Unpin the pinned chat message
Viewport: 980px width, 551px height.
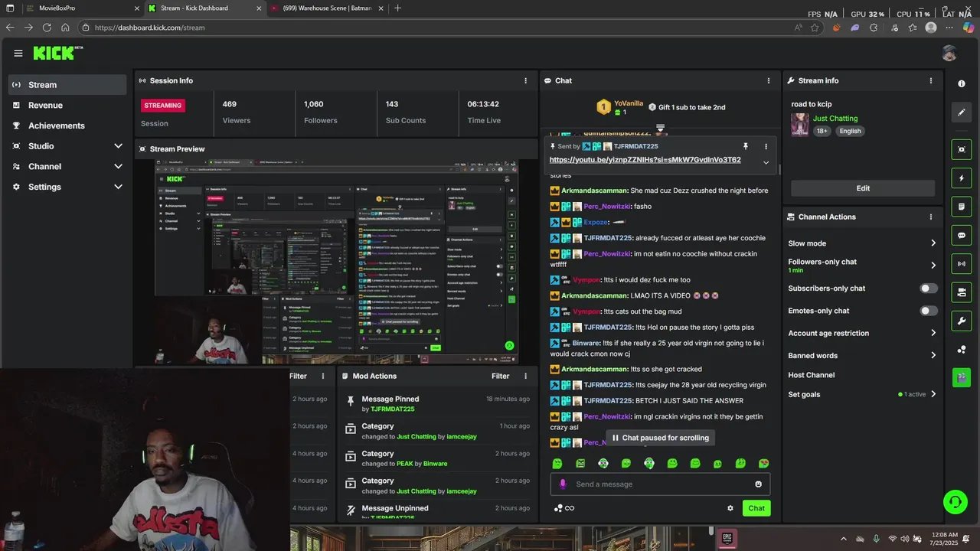(x=745, y=146)
